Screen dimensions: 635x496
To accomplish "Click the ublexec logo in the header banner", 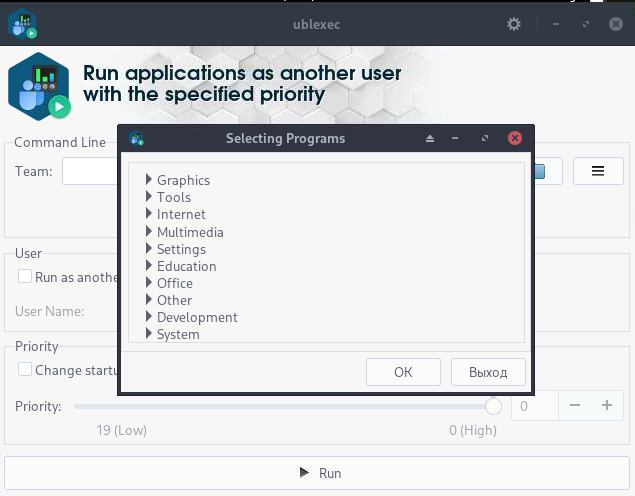I will (38, 87).
